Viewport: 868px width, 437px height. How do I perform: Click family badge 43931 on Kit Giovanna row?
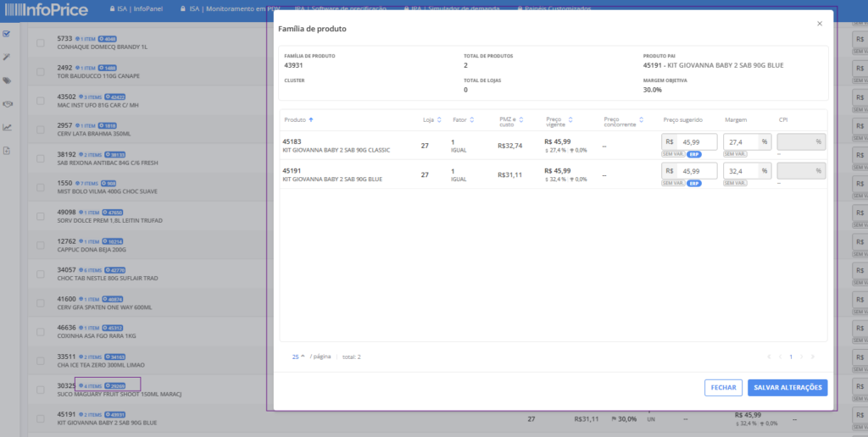click(115, 415)
